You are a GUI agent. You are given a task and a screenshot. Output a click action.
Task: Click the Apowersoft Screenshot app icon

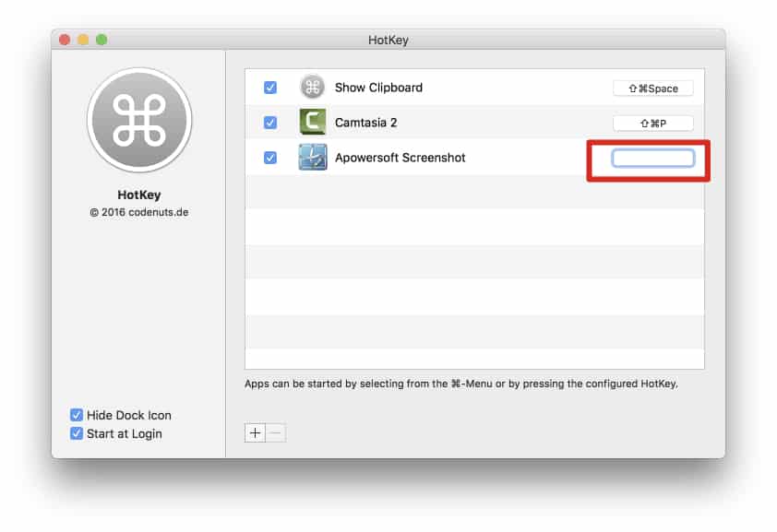[x=313, y=157]
